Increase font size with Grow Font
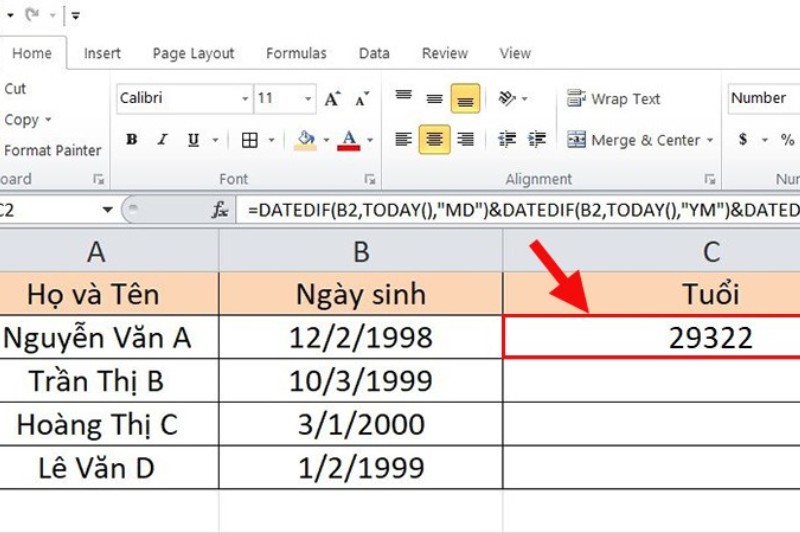This screenshot has width=800, height=533. 332,98
